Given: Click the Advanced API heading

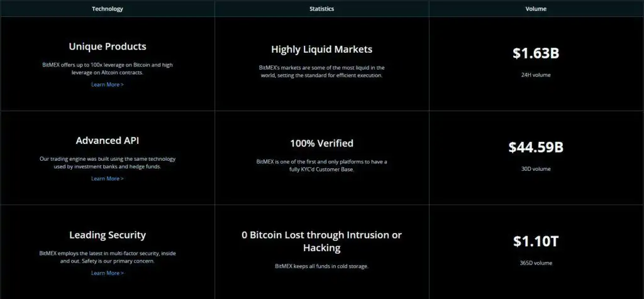Looking at the screenshot, I should (107, 141).
